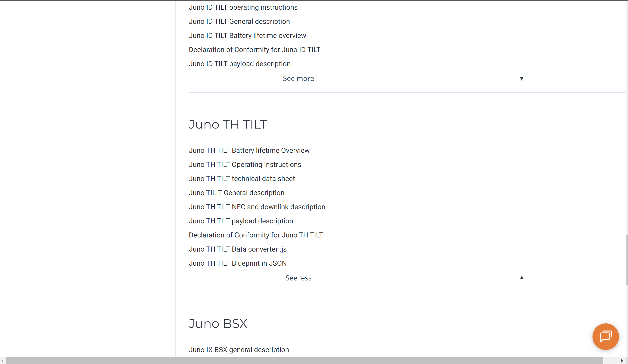This screenshot has height=364, width=628.
Task: Open Juno ID TILT General description
Action: point(239,21)
